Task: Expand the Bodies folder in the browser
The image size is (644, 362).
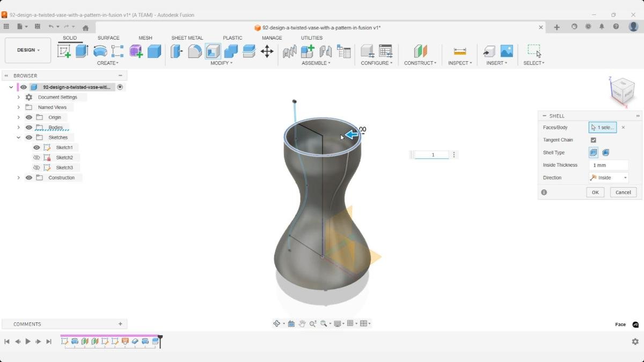Action: [19, 127]
